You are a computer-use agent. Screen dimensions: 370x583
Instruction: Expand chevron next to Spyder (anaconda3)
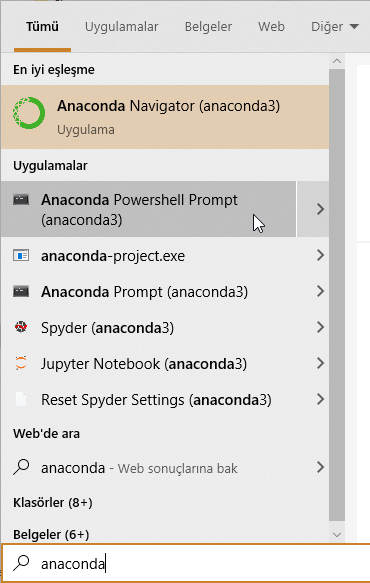tap(320, 327)
